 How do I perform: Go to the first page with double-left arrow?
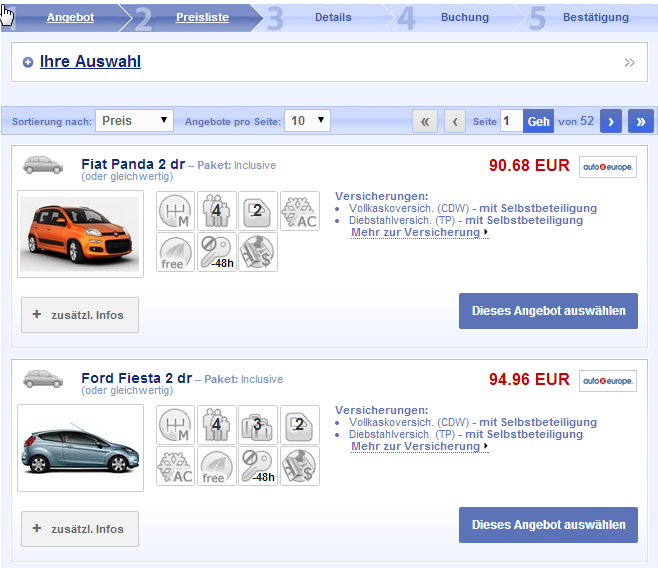(x=425, y=121)
